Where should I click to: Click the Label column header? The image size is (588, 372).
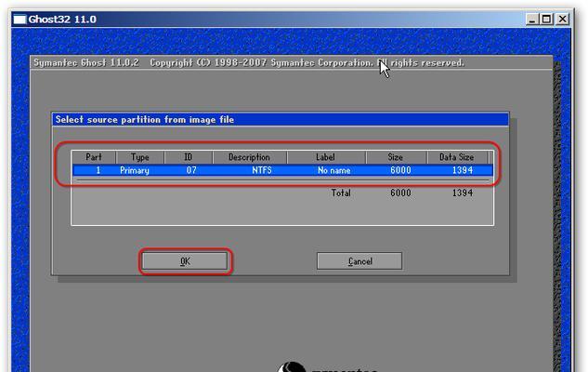325,157
